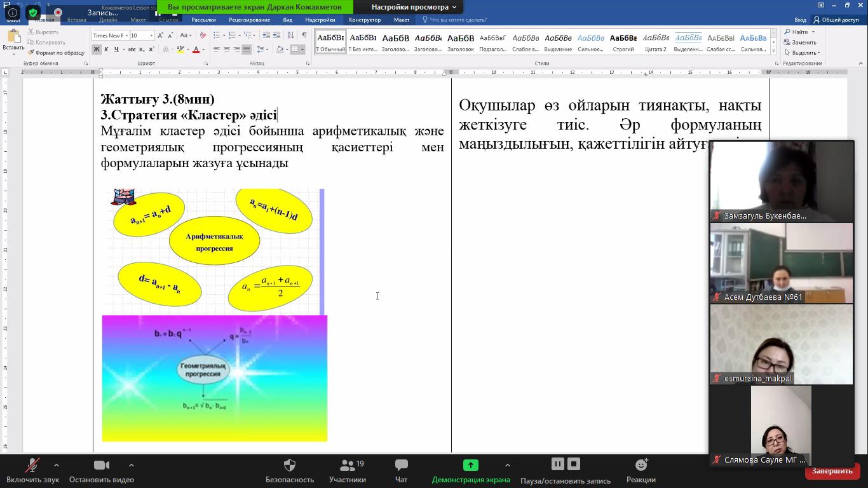
Task: Toggle bold Ж formatting button
Action: [x=97, y=49]
